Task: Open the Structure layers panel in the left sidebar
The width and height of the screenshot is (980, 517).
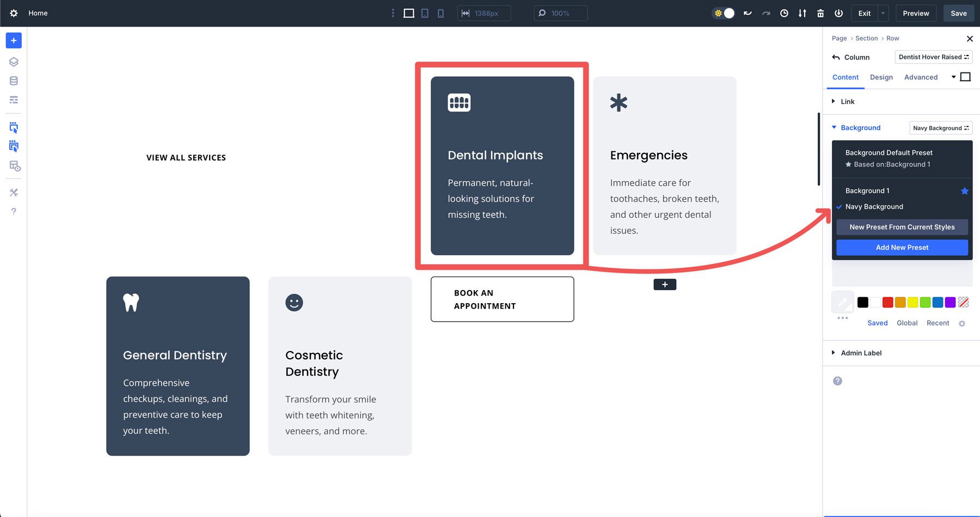Action: [x=13, y=61]
